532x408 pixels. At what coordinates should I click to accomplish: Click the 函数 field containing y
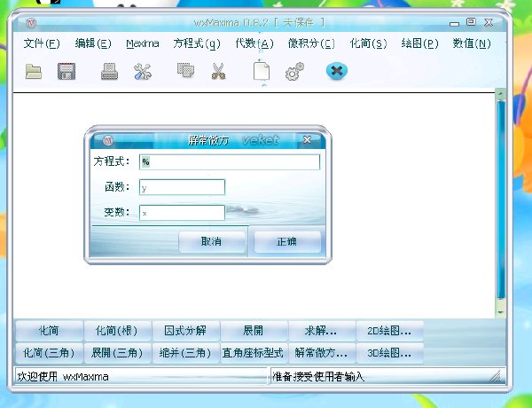pos(182,187)
